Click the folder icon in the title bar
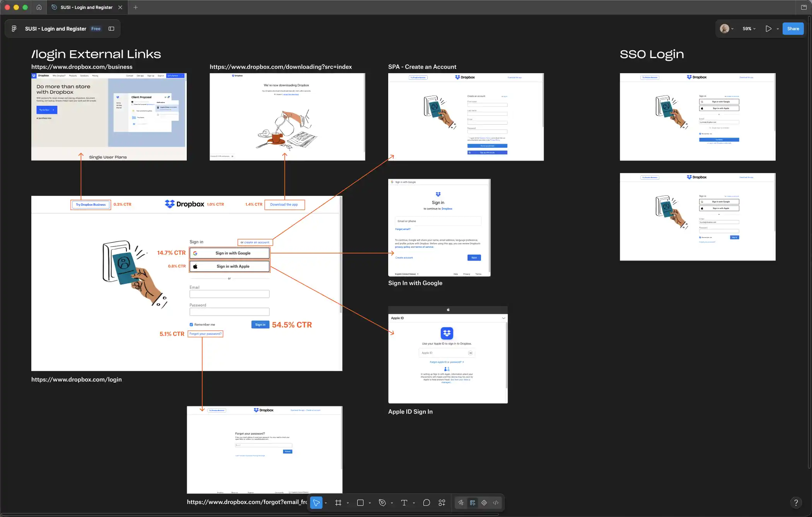 [804, 7]
